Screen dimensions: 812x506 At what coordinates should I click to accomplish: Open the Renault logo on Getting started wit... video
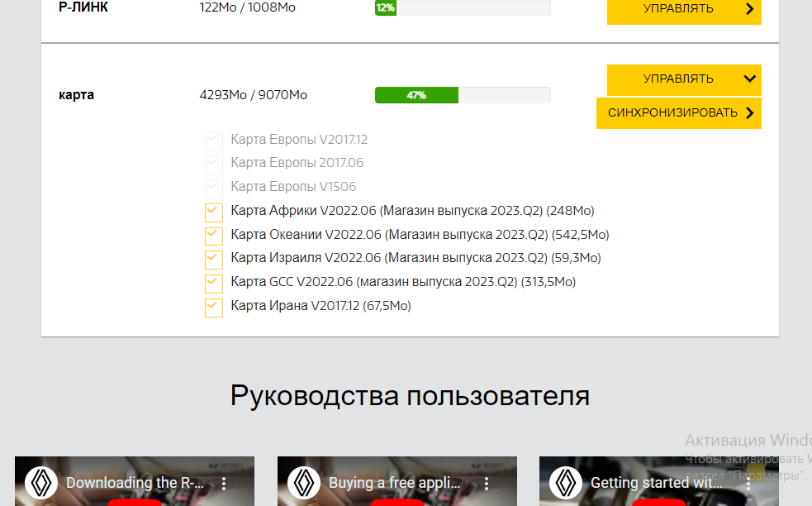566,483
